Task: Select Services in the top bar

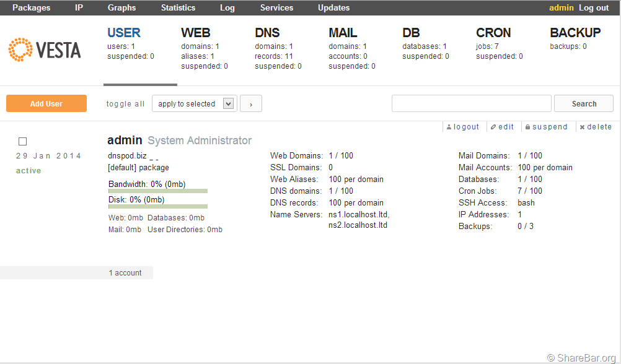Action: (x=276, y=8)
